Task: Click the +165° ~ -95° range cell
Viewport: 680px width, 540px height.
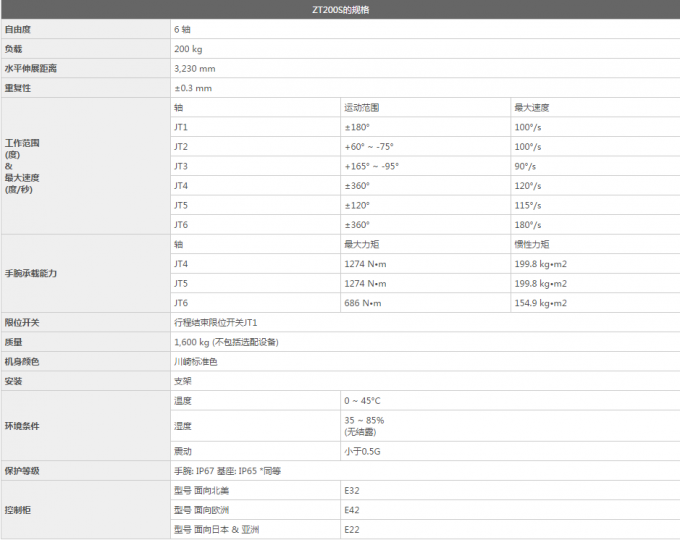Action: (371, 166)
